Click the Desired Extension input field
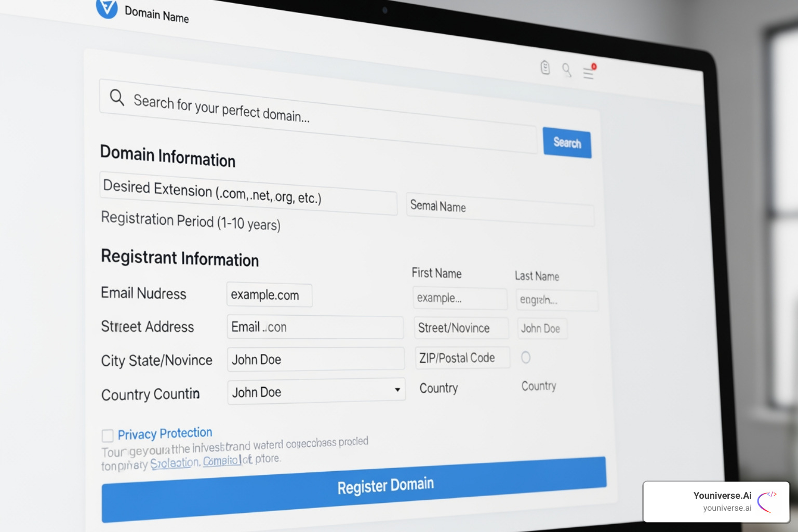 [248, 193]
